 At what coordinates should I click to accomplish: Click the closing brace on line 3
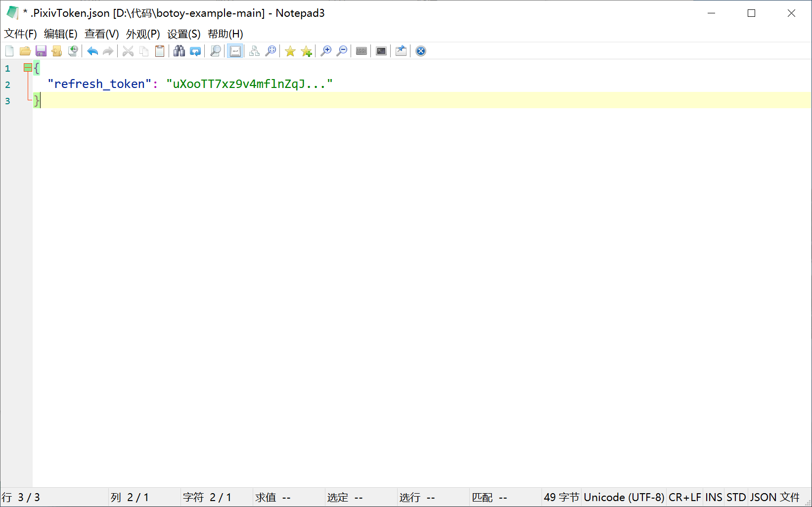(x=37, y=100)
